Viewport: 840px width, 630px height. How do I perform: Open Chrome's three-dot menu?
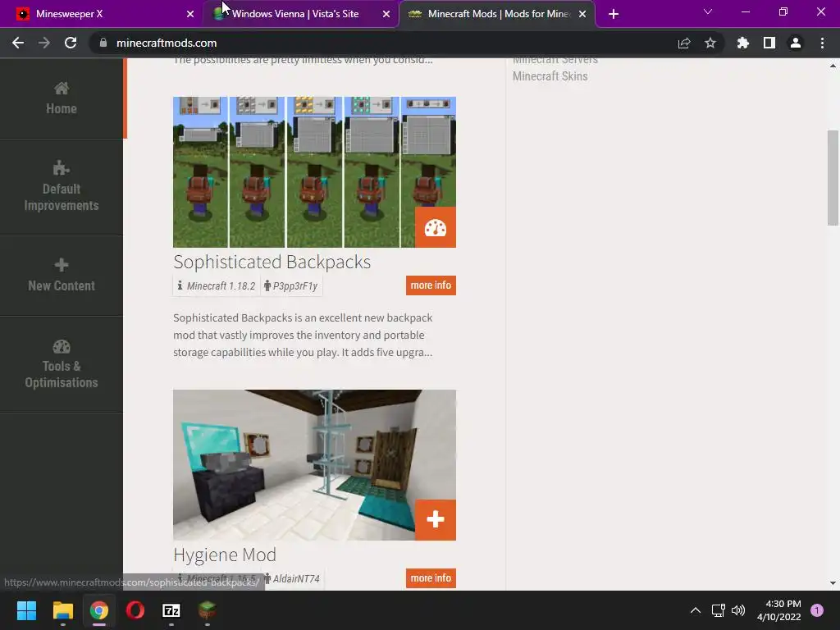point(822,43)
